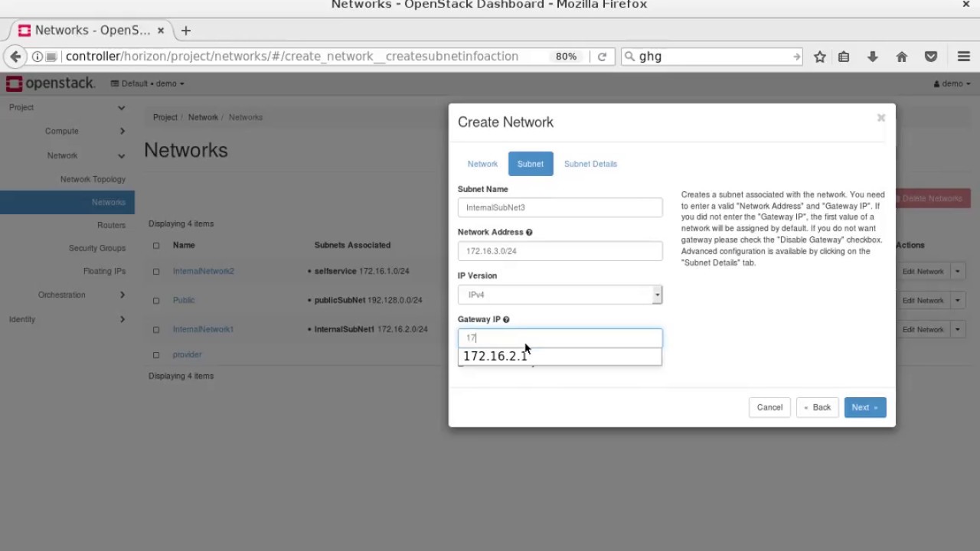
Task: Click the Network Address help icon
Action: coord(529,232)
